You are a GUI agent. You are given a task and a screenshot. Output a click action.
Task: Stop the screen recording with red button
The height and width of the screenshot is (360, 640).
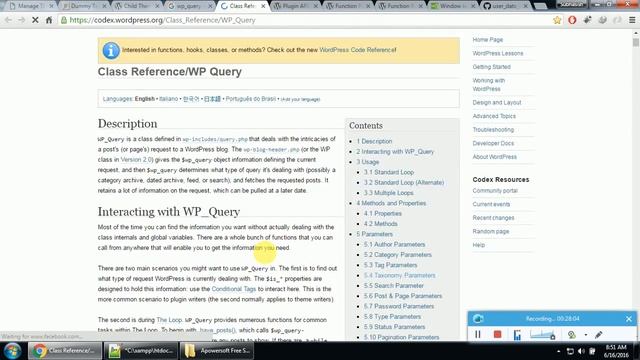(x=497, y=335)
